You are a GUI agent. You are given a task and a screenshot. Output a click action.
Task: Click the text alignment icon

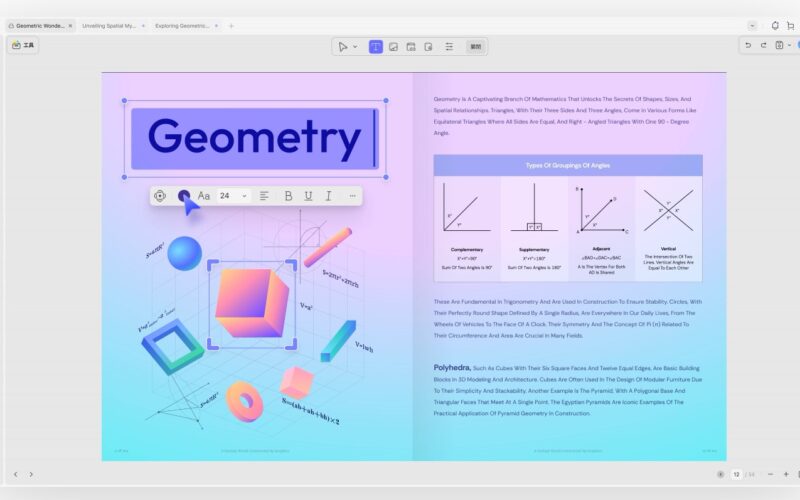[x=265, y=196]
